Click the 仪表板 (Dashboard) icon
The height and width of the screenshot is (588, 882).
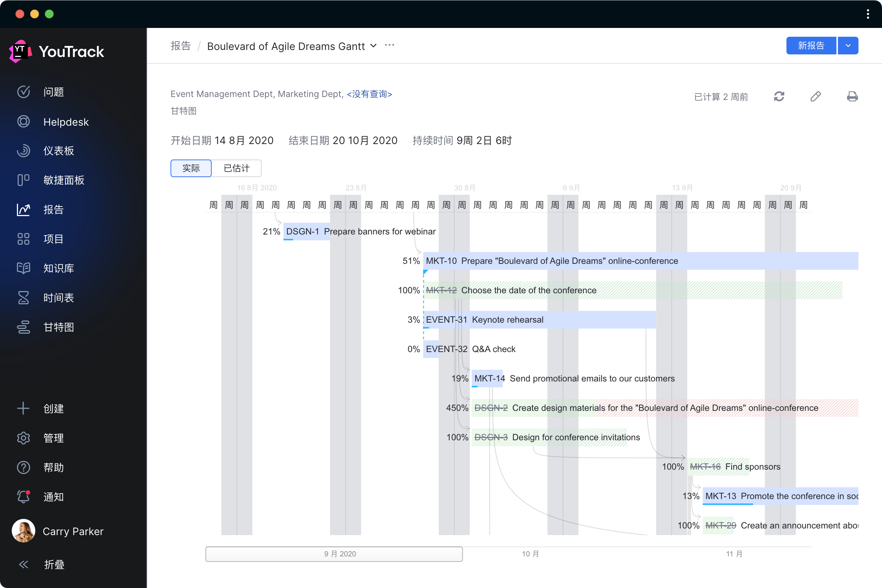coord(23,150)
